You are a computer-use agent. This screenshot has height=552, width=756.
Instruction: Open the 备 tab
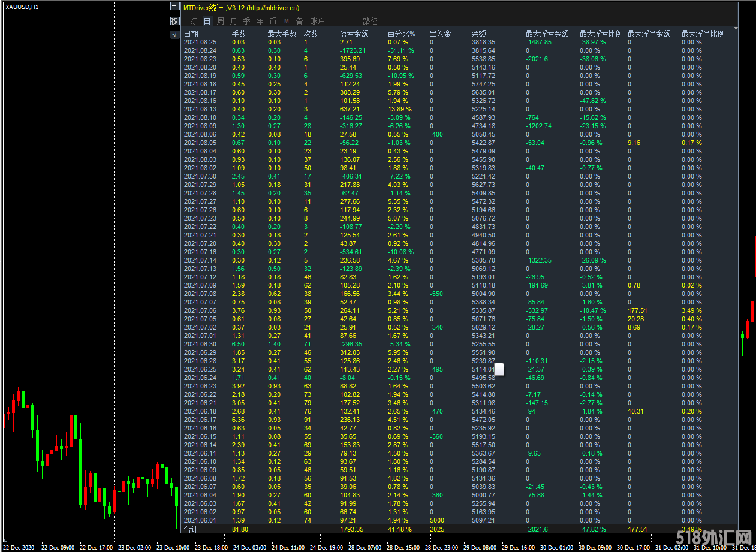point(299,21)
